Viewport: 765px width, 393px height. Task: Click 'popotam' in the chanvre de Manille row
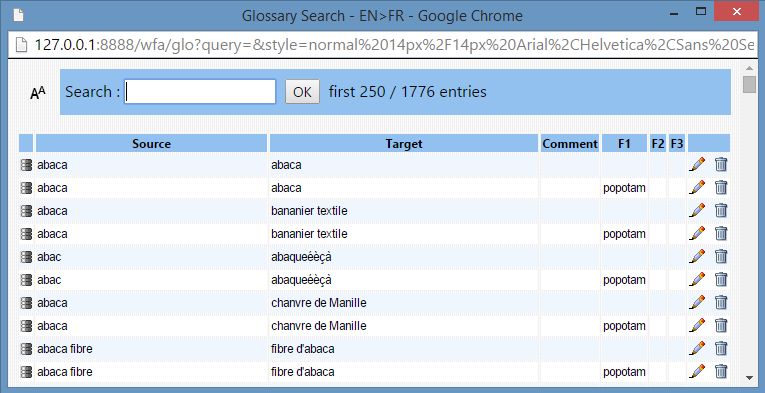point(624,326)
